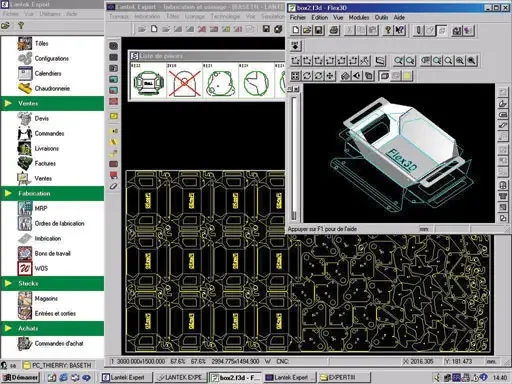Open the Aide menu in Flex3D
The height and width of the screenshot is (384, 512).
click(x=399, y=17)
